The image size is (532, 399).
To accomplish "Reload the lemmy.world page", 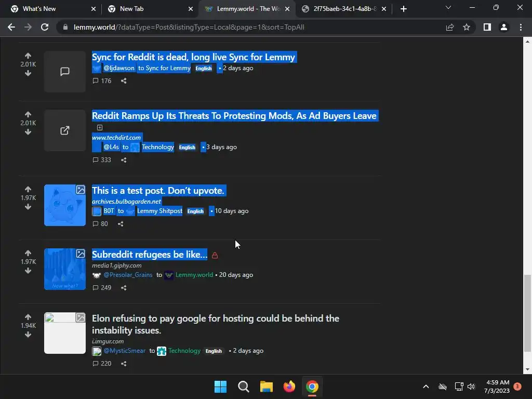I will click(x=45, y=27).
